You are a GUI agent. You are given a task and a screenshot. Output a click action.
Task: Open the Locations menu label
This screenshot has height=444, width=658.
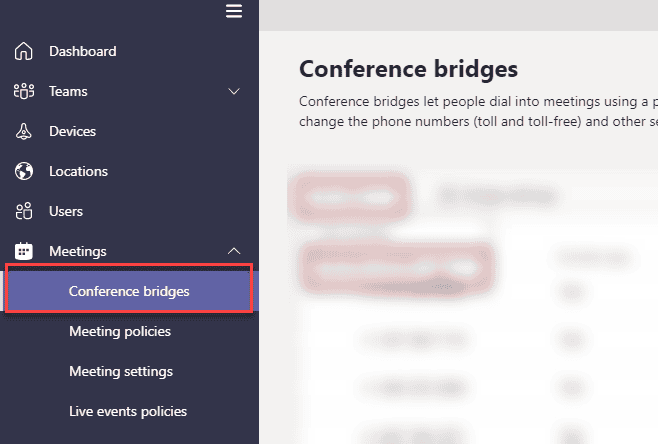[x=78, y=171]
